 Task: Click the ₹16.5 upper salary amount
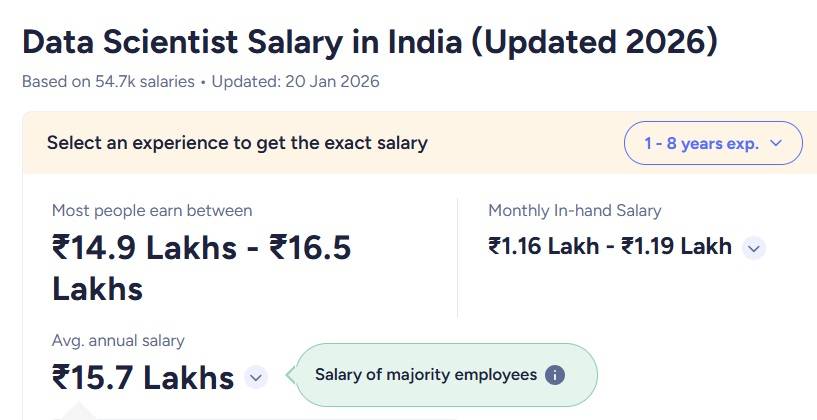point(311,248)
